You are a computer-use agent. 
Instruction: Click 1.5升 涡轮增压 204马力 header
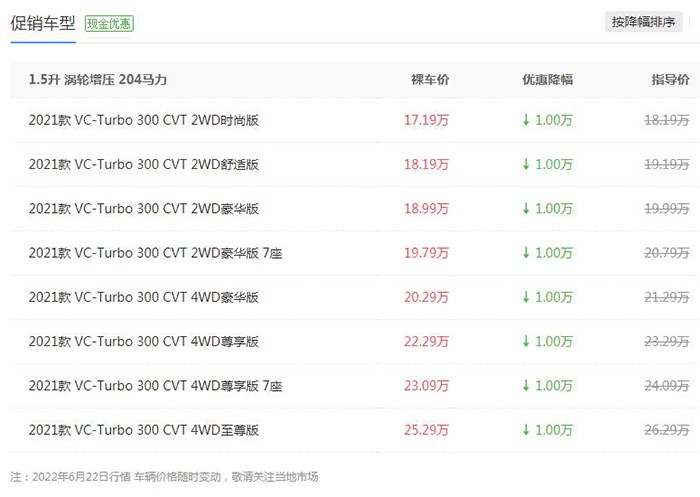98,80
